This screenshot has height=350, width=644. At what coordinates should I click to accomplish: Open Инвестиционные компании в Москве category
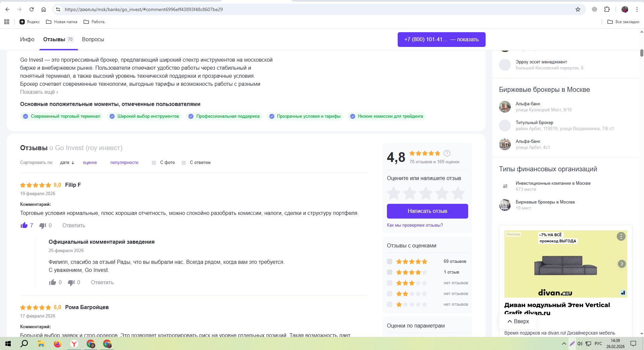553,183
